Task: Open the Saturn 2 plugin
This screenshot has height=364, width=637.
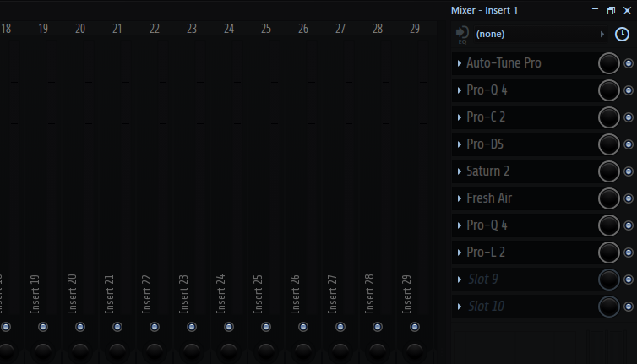Action: [x=488, y=171]
